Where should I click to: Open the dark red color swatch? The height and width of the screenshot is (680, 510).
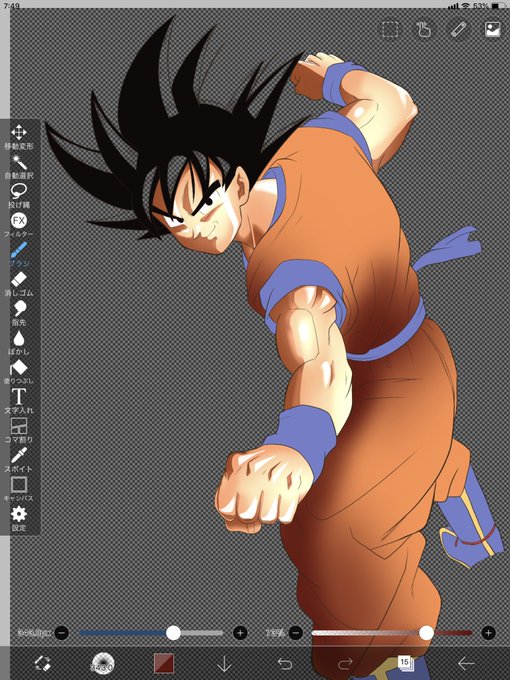pyautogui.click(x=163, y=663)
